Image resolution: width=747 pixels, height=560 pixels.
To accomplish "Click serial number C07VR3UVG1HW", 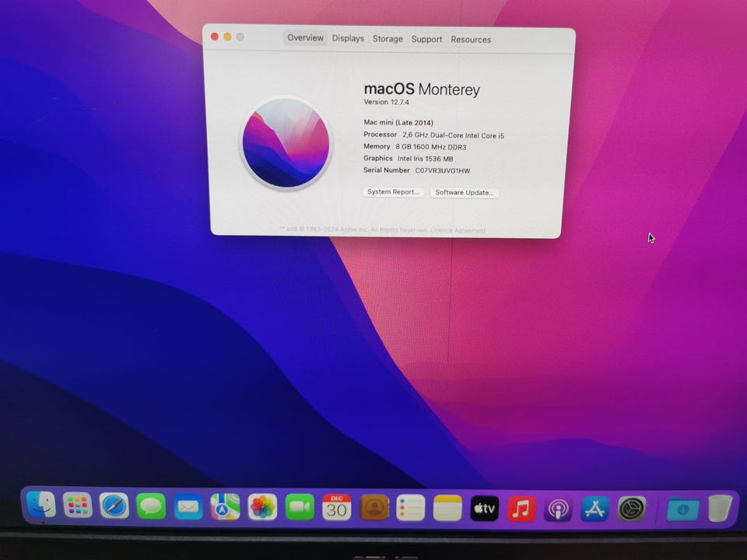I will coord(443,170).
